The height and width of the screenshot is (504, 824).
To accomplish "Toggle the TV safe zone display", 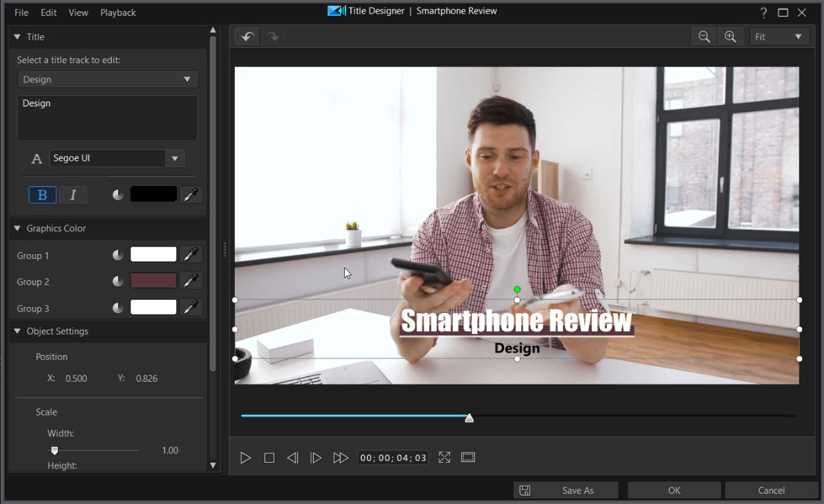I will tap(468, 457).
